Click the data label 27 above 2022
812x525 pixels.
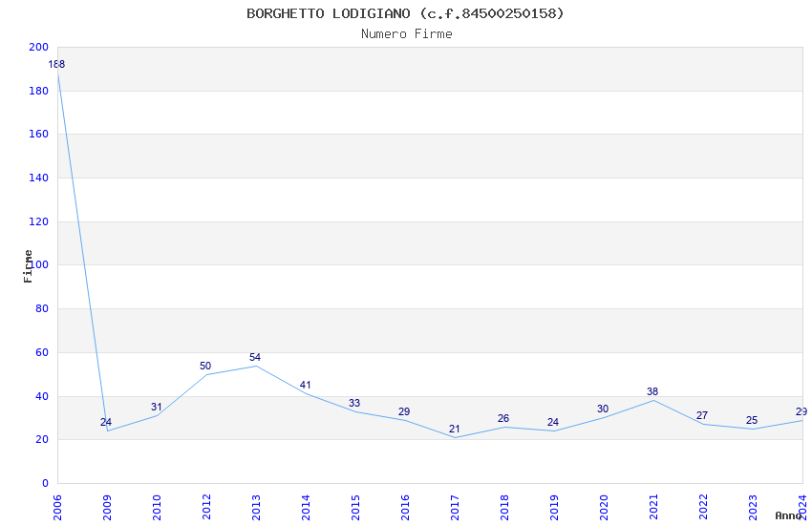pos(702,416)
